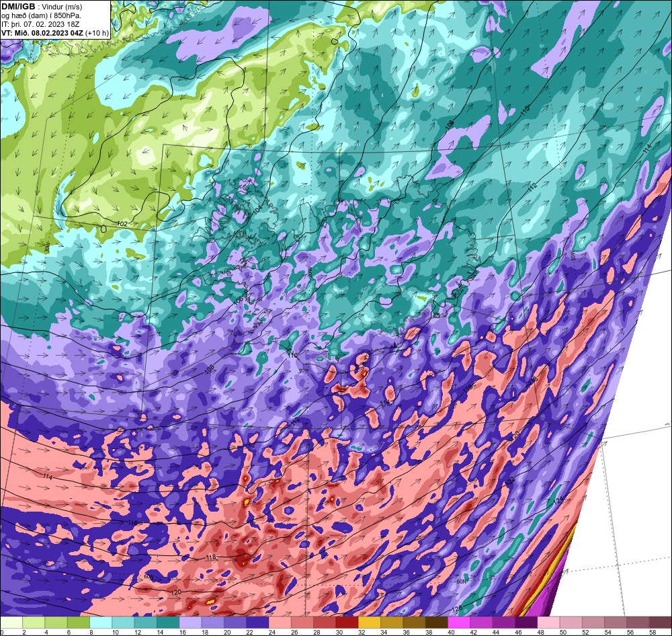672x636 pixels.
Task: Select the 2–4 m/s light green swatch
Action: point(34,622)
